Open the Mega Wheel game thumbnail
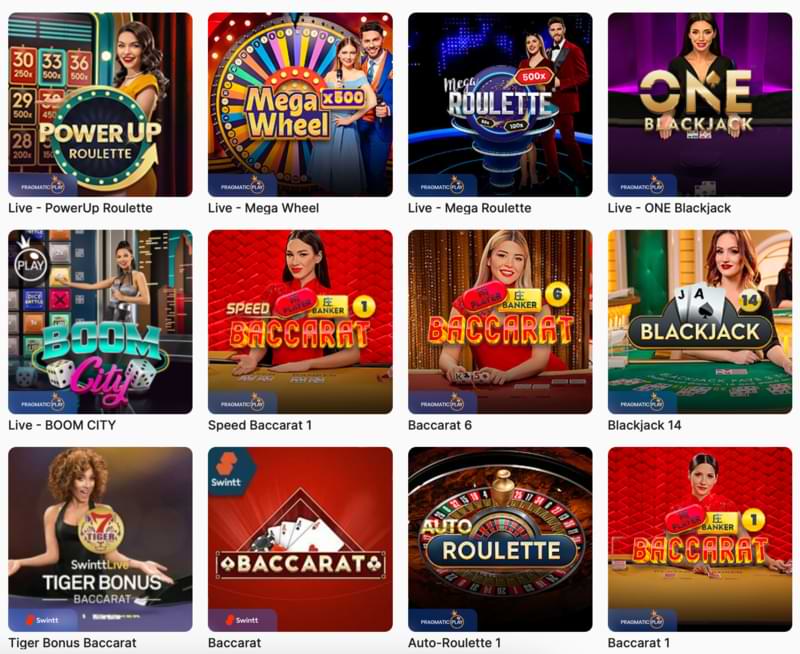 [x=301, y=105]
